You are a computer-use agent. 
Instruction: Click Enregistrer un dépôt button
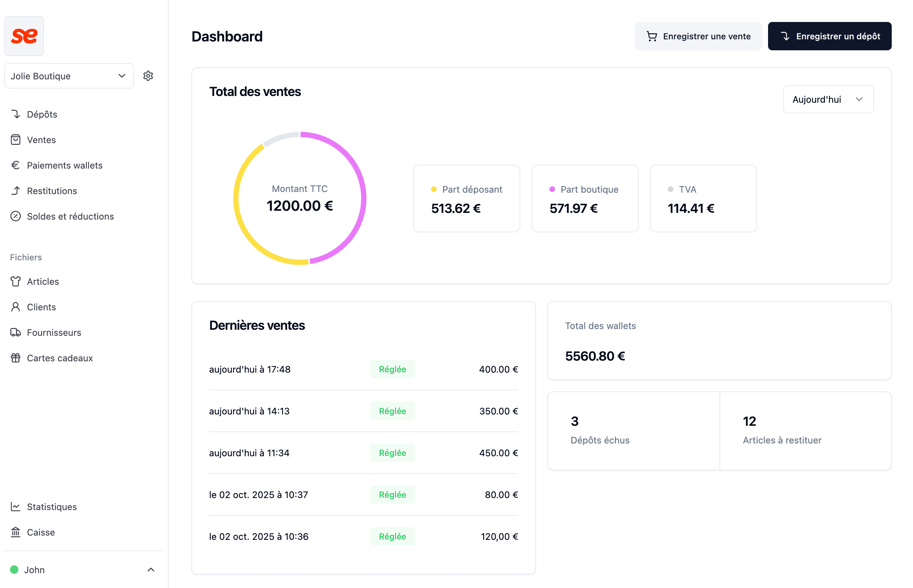click(829, 36)
